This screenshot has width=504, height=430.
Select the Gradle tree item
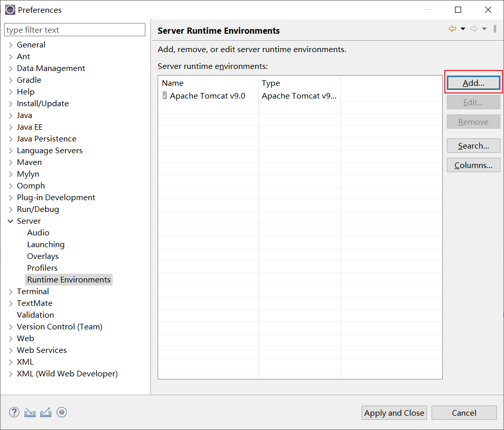click(29, 80)
